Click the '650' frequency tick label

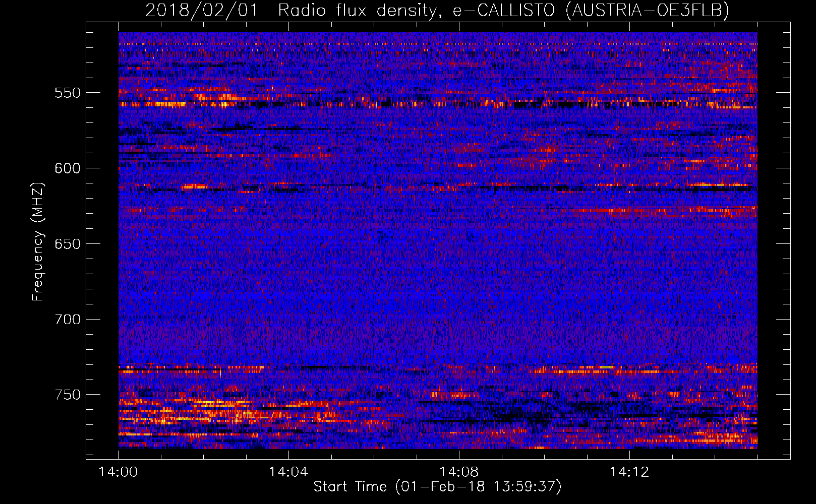68,244
